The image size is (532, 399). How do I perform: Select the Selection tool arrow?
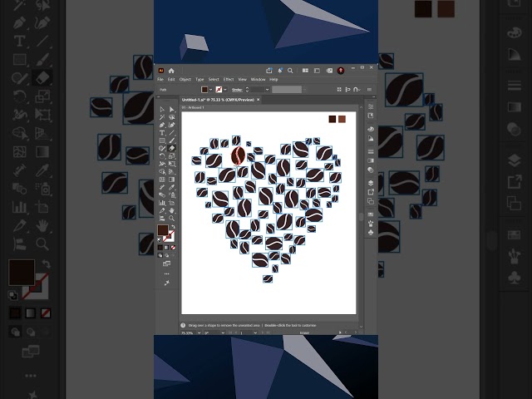point(162,109)
